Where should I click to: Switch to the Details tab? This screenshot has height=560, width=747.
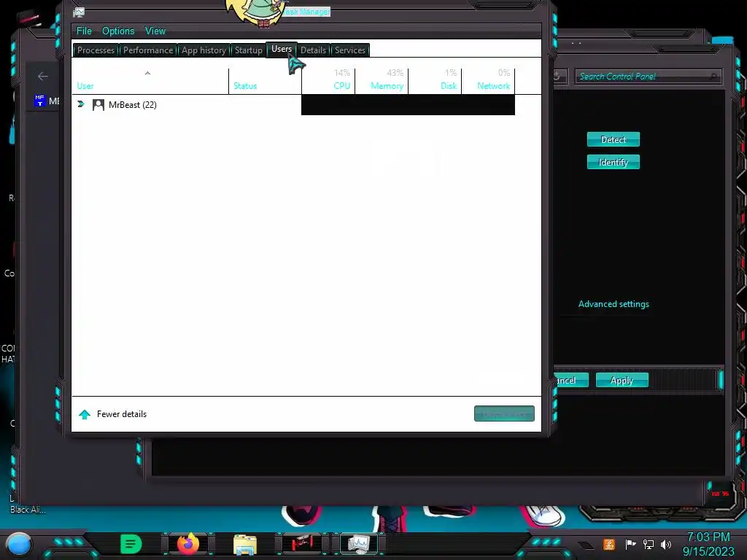[x=314, y=50]
